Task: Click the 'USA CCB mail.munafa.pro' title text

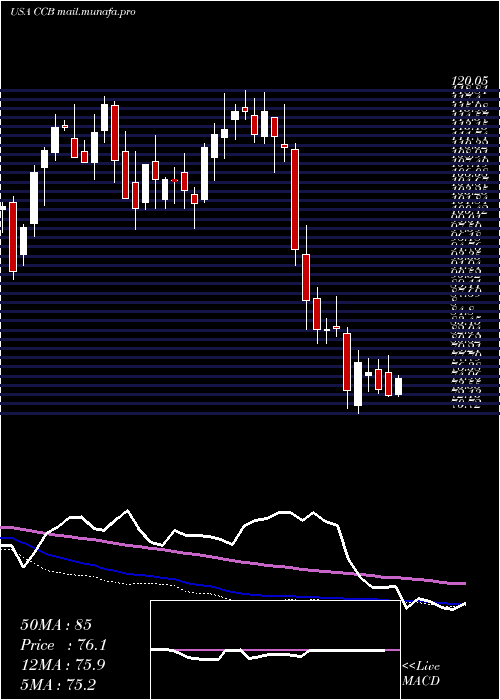Action: click(72, 12)
